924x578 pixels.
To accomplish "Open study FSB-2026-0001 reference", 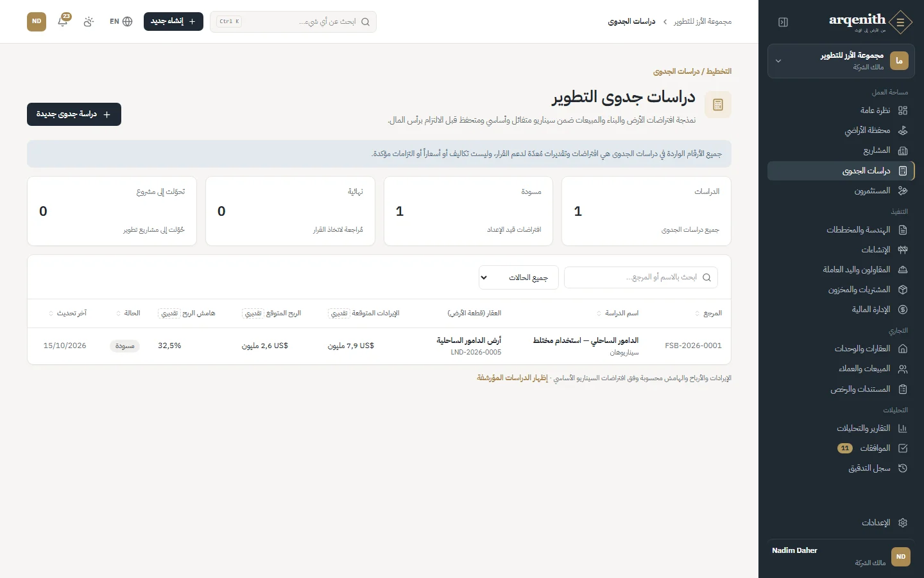I will (x=694, y=346).
